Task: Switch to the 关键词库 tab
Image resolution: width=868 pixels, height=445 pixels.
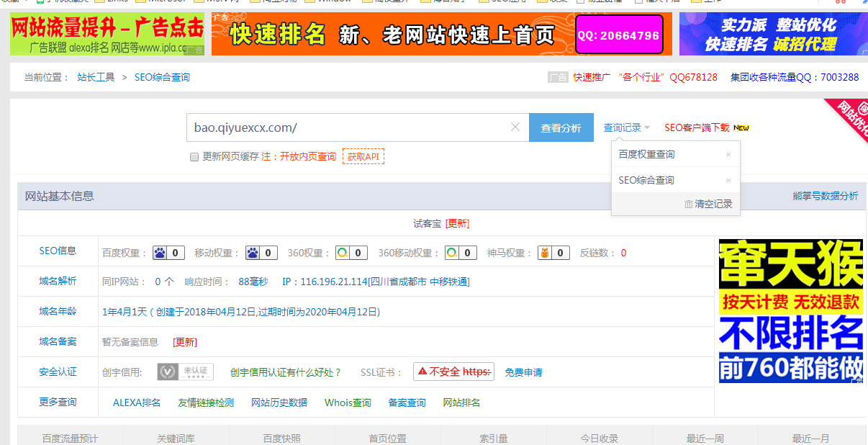Action: (176, 438)
